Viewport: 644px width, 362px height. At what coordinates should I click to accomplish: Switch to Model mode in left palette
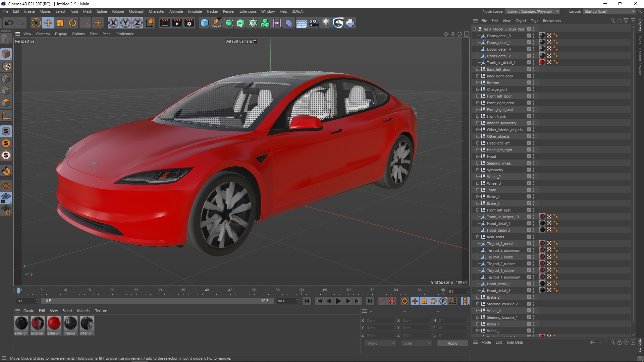coord(6,54)
